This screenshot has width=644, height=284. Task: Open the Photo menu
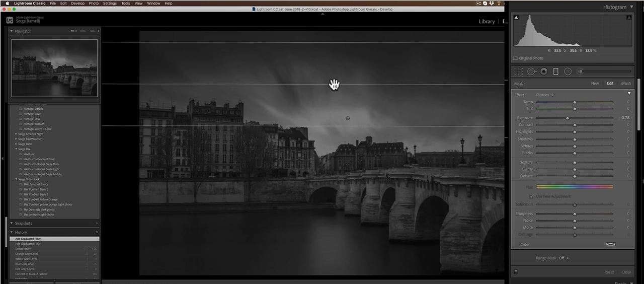(94, 3)
